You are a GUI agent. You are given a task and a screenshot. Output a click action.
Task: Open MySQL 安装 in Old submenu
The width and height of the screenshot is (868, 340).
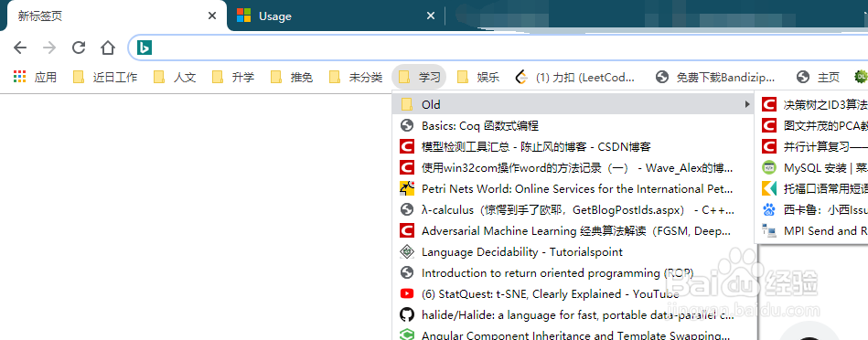(811, 167)
